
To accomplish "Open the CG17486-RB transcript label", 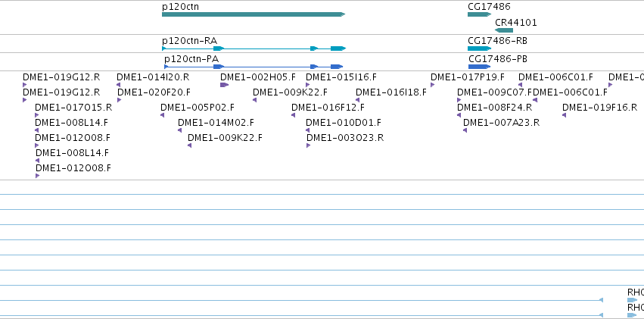I will [x=497, y=41].
